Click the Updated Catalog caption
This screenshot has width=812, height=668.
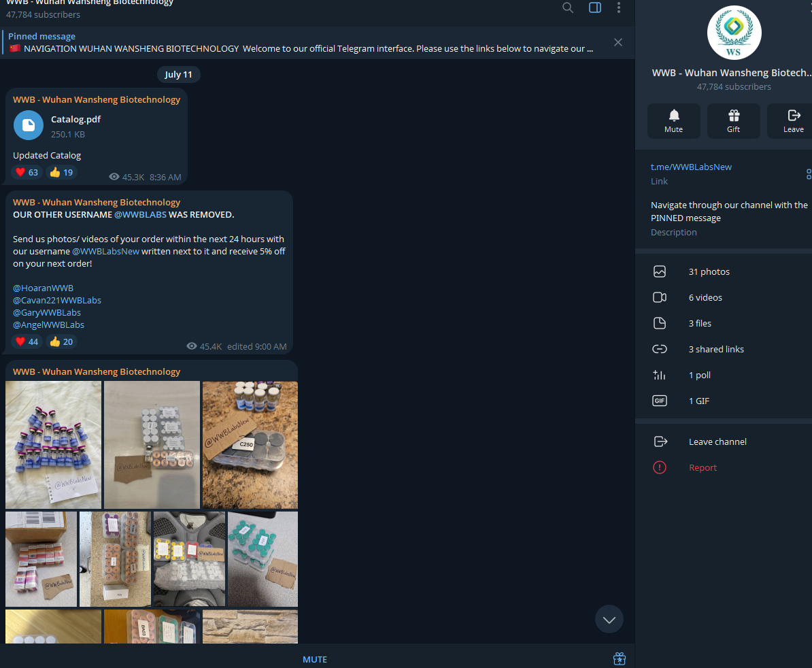pos(47,155)
